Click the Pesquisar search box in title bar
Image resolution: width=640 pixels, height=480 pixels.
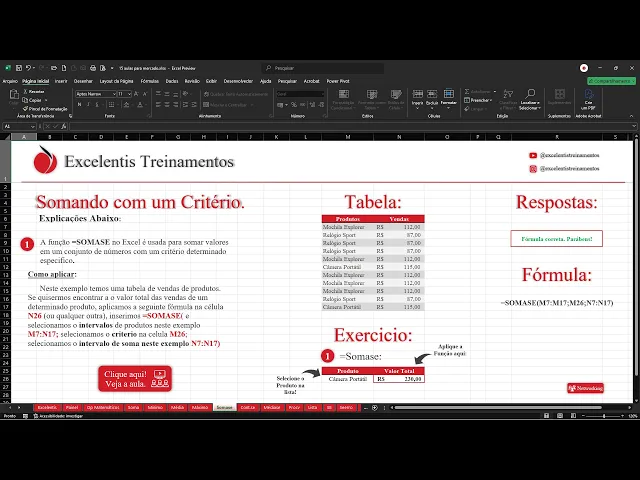(x=322, y=68)
